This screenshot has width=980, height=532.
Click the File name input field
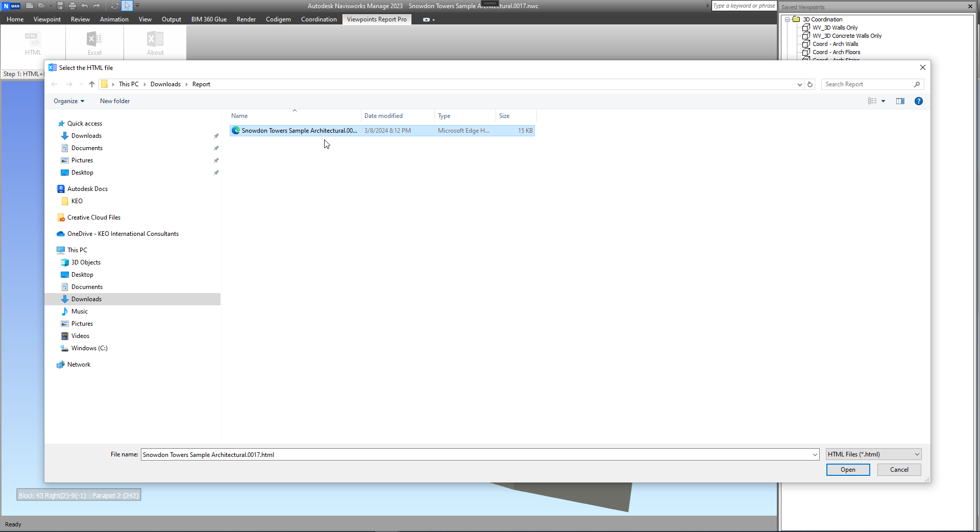pos(480,454)
